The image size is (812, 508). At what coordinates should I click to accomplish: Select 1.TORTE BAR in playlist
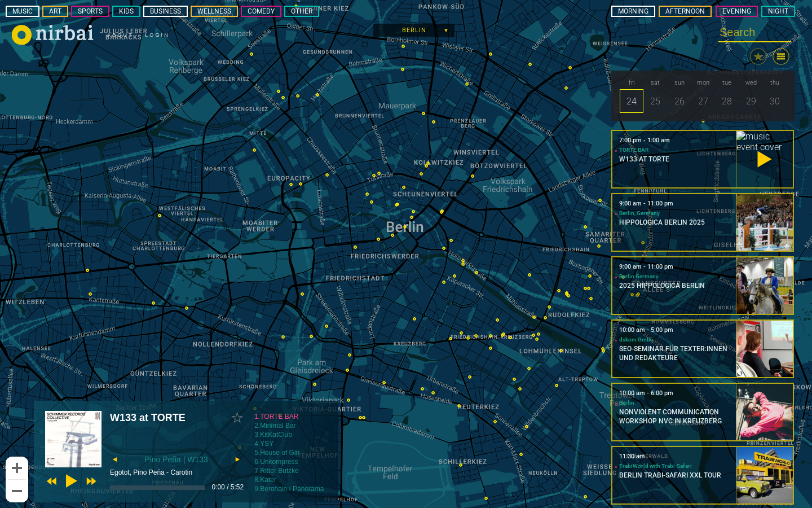click(276, 417)
